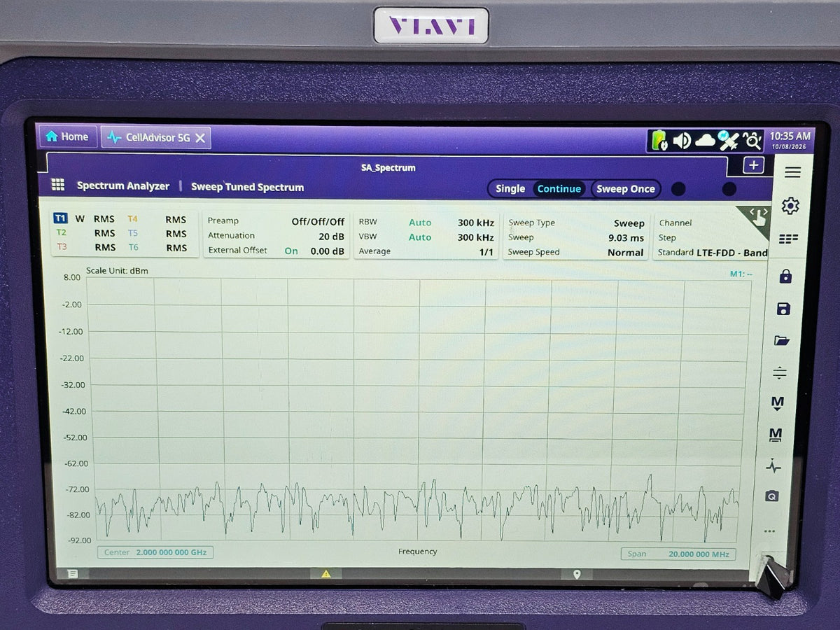Image resolution: width=840 pixels, height=630 pixels.
Task: Change the Attenuation 20 dB value
Action: point(331,236)
